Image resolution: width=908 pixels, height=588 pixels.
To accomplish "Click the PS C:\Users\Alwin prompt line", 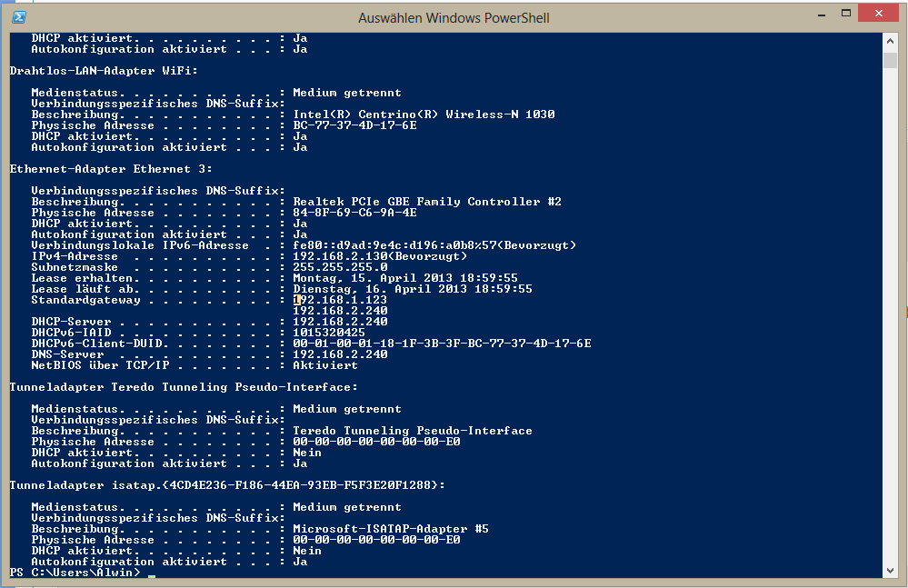I will pyautogui.click(x=75, y=573).
